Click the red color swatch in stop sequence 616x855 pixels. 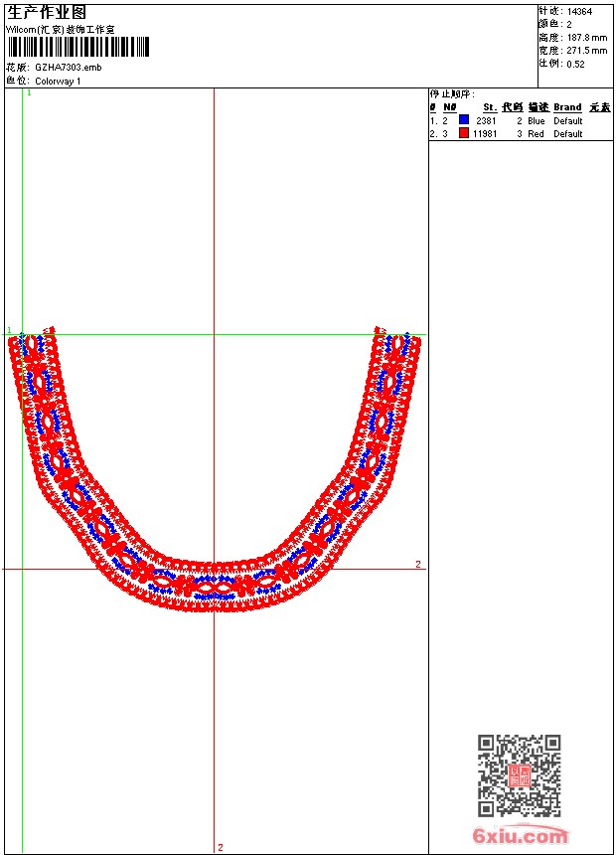click(464, 133)
